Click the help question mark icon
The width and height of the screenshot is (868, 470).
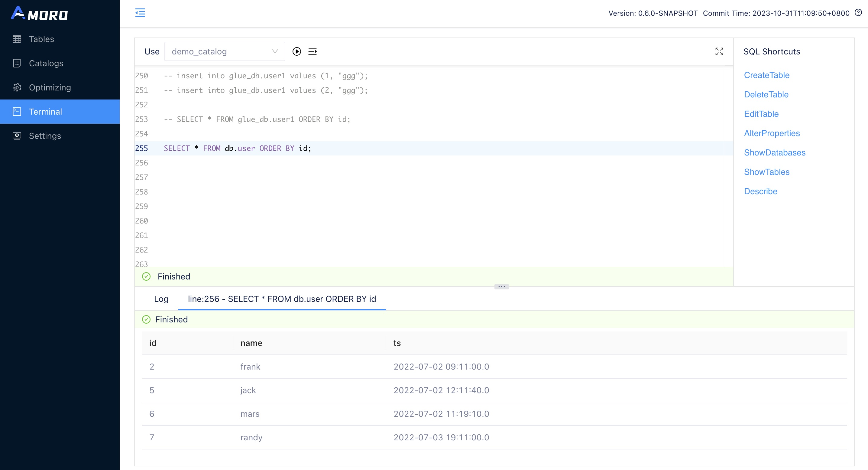pos(858,13)
